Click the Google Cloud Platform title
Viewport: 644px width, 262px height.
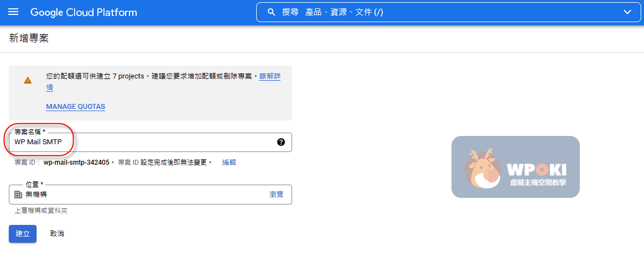[x=84, y=12]
